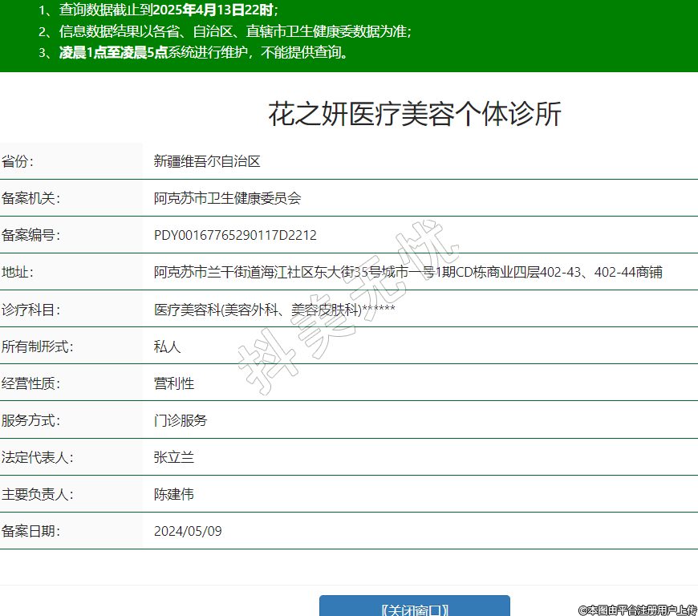
Task: Click the title 花之妍医疗美容个体诊所
Action: [x=414, y=115]
